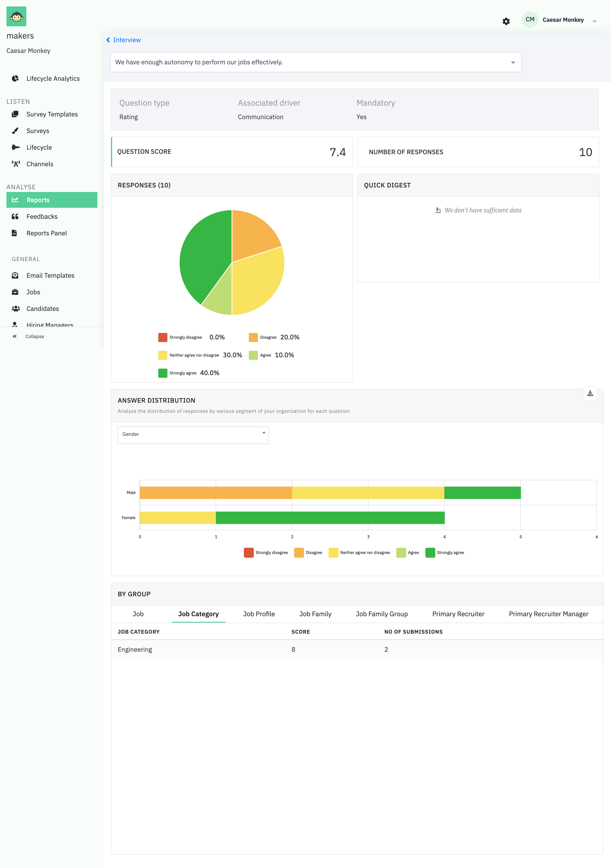
Task: Click the number of responses value 10
Action: click(x=585, y=152)
